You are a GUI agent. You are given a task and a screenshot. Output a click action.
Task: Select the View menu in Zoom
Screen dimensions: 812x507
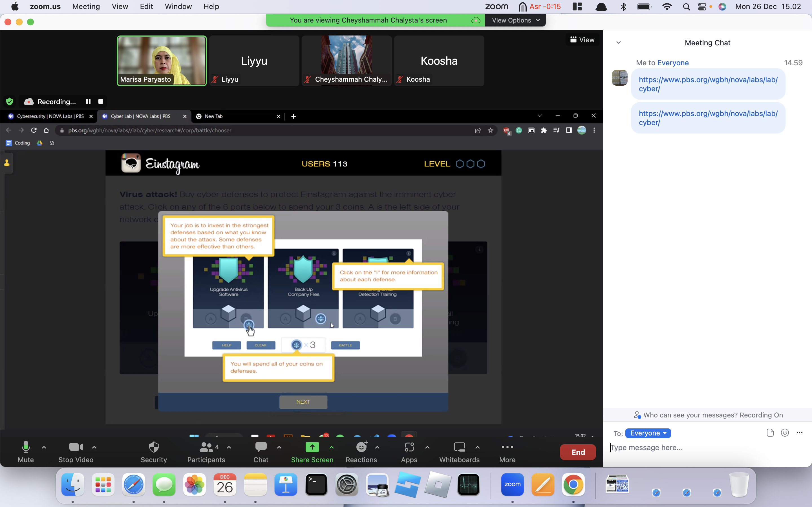tap(119, 6)
